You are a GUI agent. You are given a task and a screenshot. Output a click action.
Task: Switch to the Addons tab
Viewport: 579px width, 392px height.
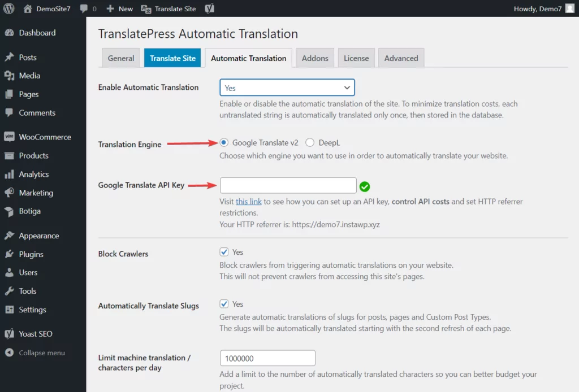click(x=315, y=58)
